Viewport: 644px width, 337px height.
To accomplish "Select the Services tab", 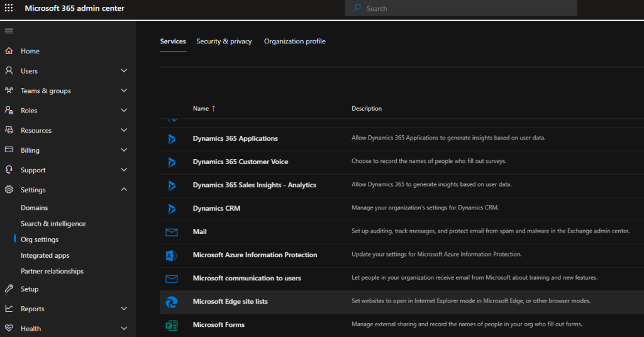I will (x=173, y=41).
